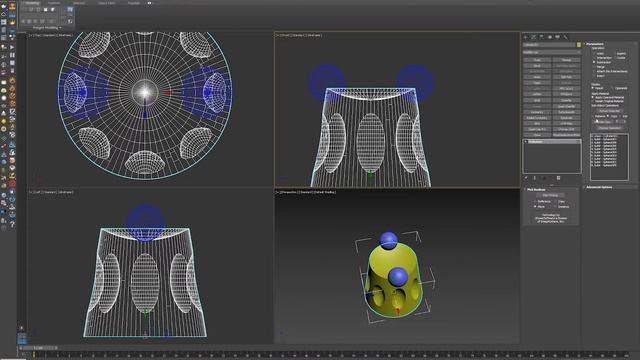Open the Display tab of the command panel
Viewport: 640px width, 360px height.
click(x=558, y=37)
